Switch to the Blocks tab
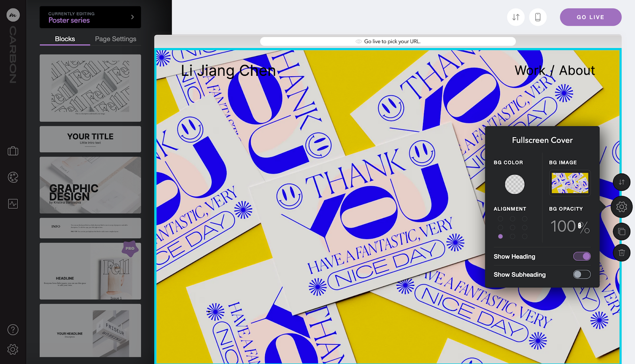 pos(65,39)
